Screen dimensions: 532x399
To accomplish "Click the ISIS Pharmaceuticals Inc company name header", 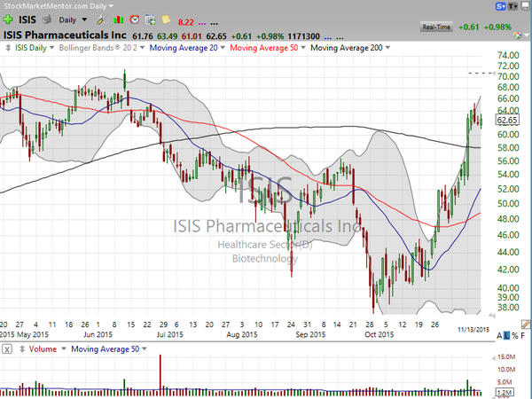I will click(65, 35).
